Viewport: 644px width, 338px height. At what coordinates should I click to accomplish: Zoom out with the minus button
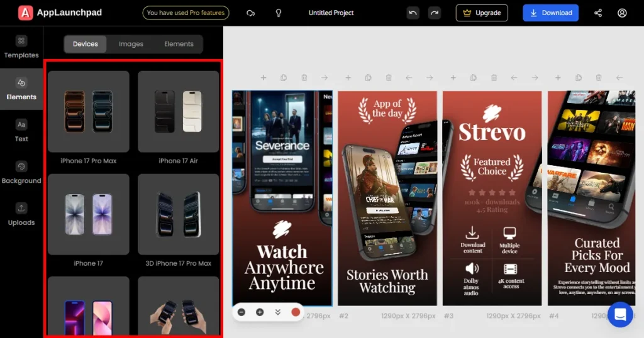tap(241, 312)
